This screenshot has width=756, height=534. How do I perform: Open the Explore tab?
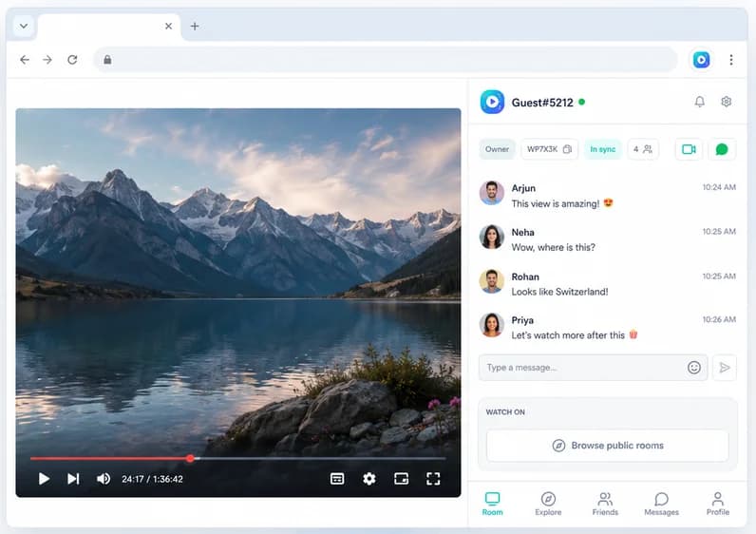coord(548,504)
